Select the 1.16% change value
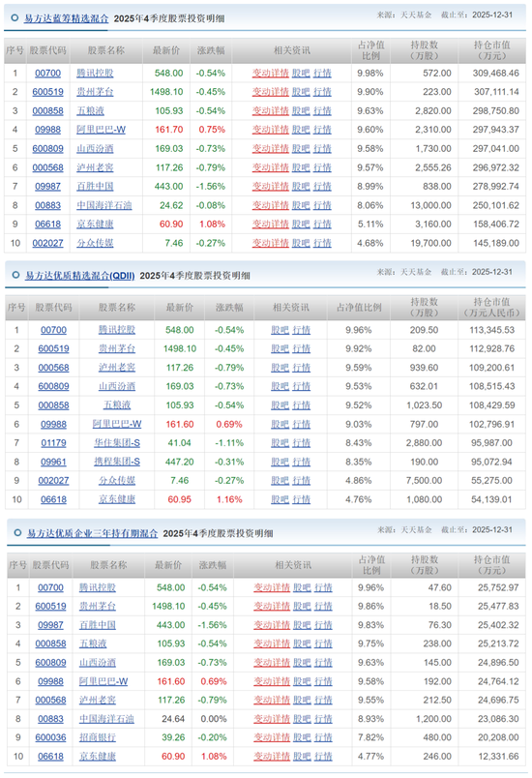The image size is (532, 778). 229,499
